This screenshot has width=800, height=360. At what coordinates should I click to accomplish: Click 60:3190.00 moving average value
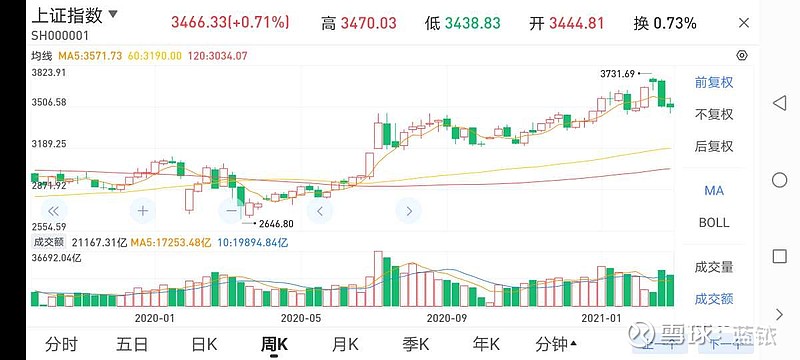click(155, 56)
